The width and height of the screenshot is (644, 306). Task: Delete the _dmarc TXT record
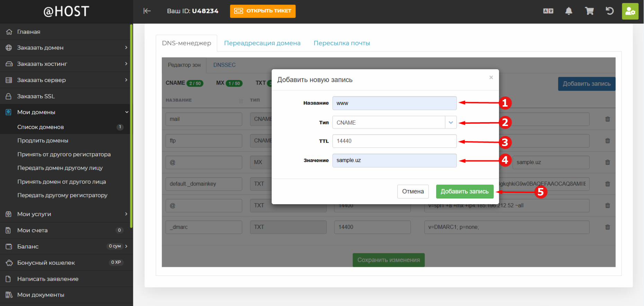click(x=608, y=227)
